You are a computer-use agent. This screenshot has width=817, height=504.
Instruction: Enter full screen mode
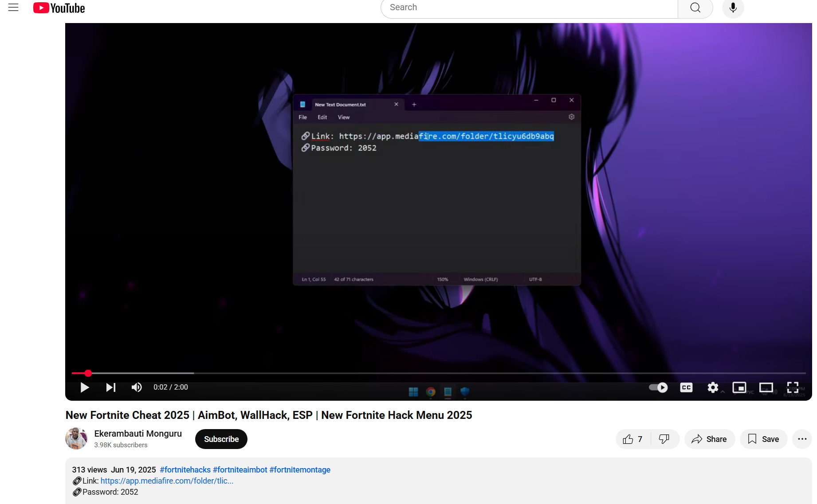click(793, 387)
